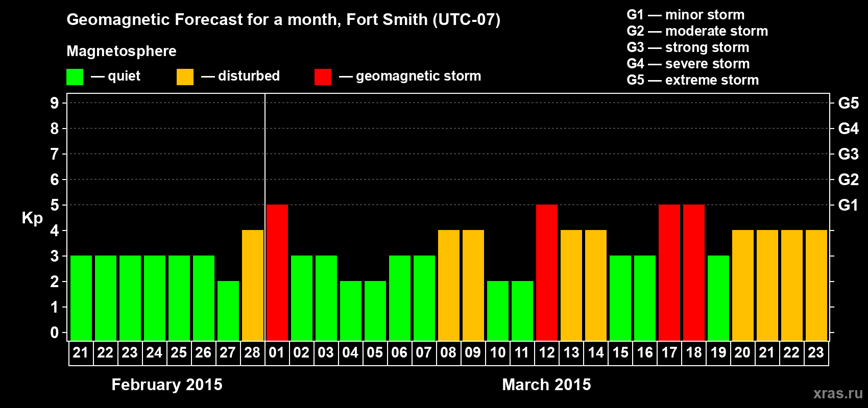The height and width of the screenshot is (408, 868).
Task: Select the green bar for March 10
Action: pyautogui.click(x=498, y=311)
